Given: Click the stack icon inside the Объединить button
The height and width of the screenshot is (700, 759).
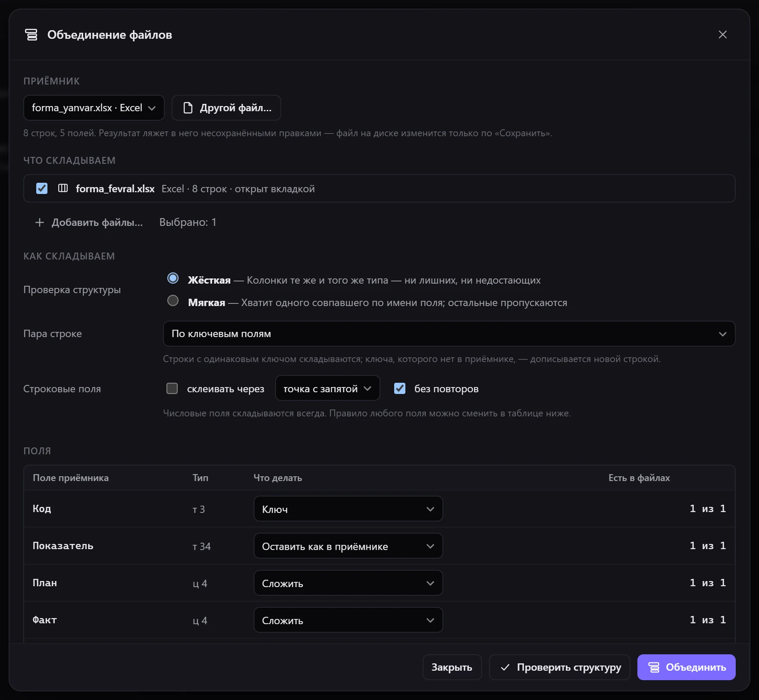Looking at the screenshot, I should pos(654,667).
